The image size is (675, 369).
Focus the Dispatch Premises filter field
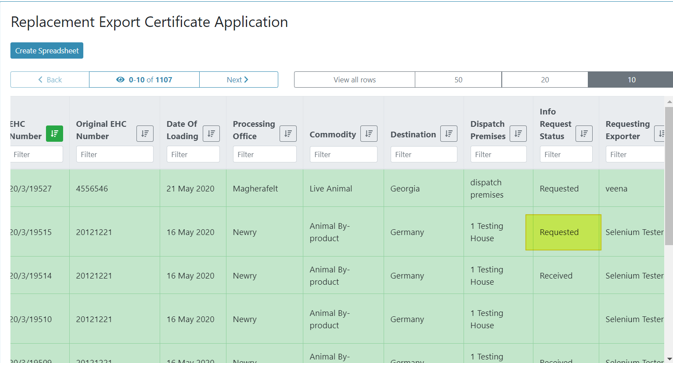click(x=498, y=154)
